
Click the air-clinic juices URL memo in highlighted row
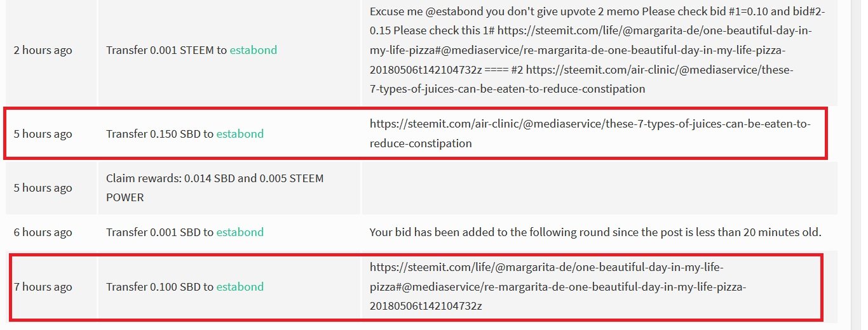click(x=590, y=134)
